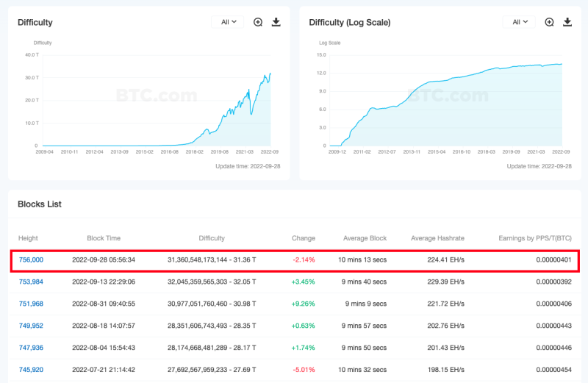Open the All range dropdown on Difficulty chart
The width and height of the screenshot is (588, 383).
(x=228, y=22)
